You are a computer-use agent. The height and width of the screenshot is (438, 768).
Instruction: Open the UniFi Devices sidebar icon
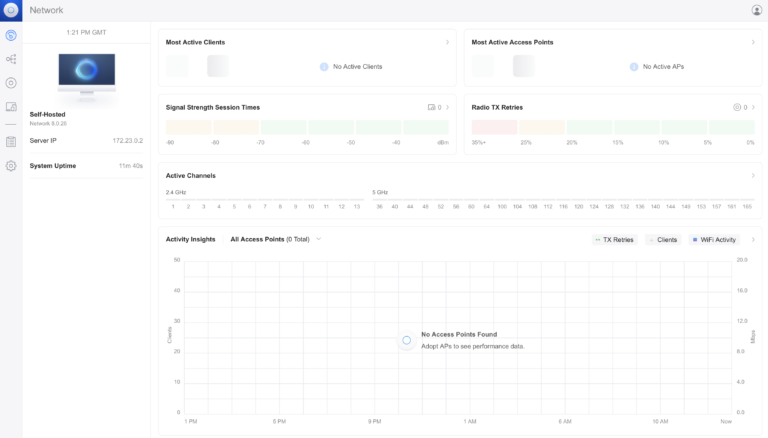tap(11, 83)
